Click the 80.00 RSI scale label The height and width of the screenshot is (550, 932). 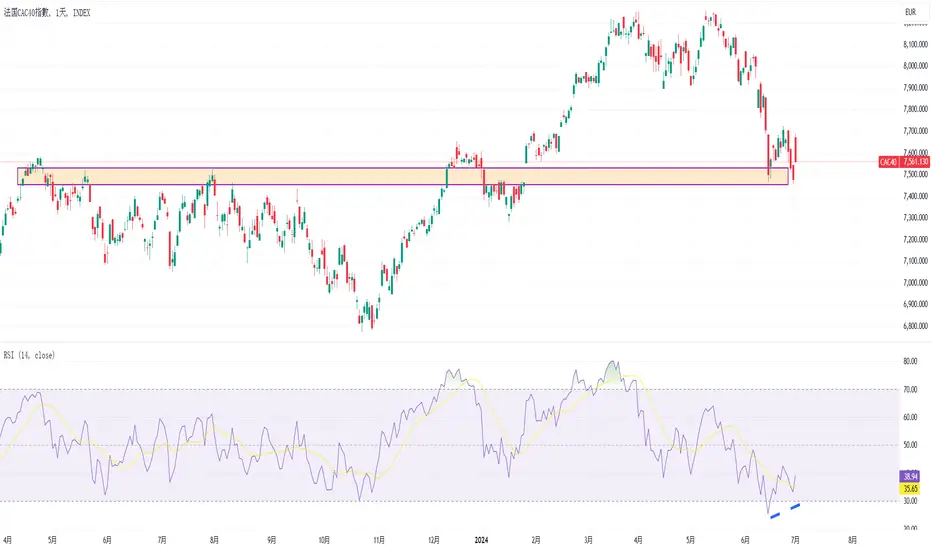(x=910, y=362)
